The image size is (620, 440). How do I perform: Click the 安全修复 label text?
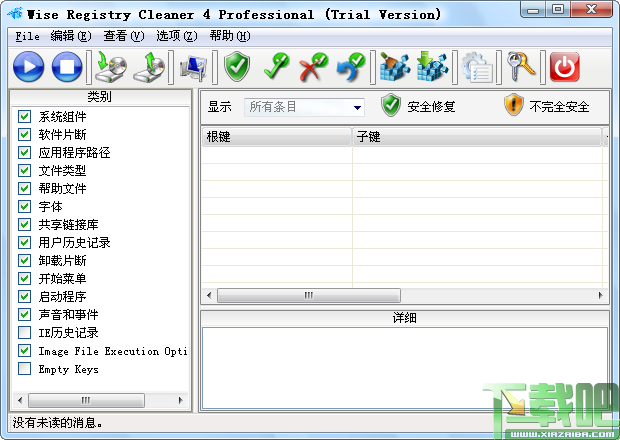tap(431, 107)
